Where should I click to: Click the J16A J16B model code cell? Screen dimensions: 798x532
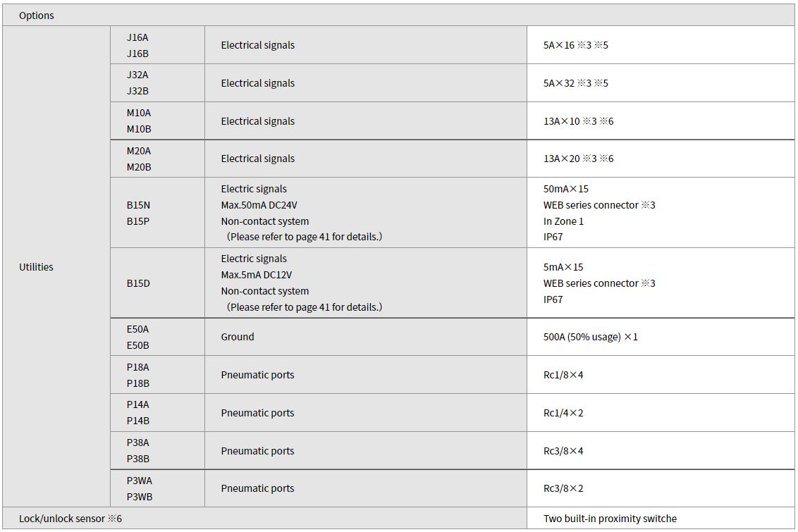pos(157,45)
